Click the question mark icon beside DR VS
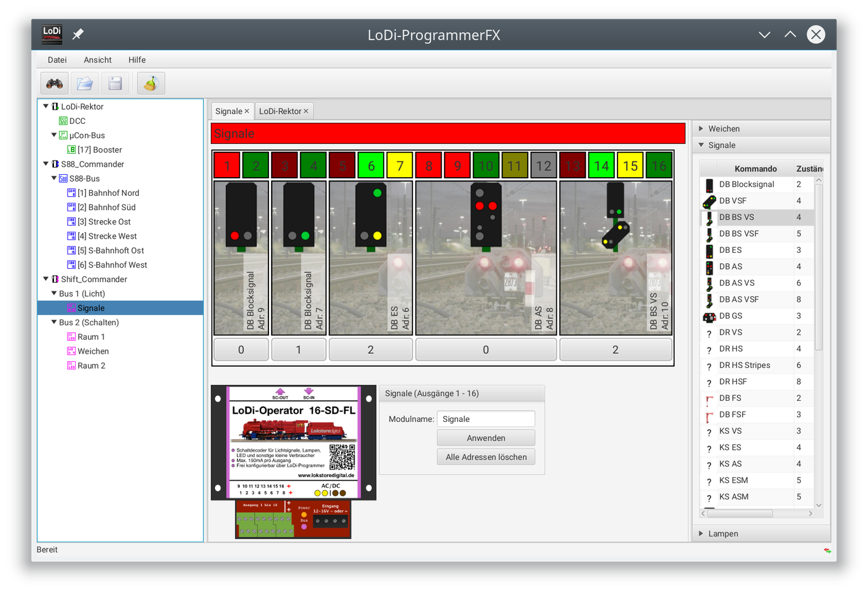Screen dimensions: 868x593 (x=709, y=333)
